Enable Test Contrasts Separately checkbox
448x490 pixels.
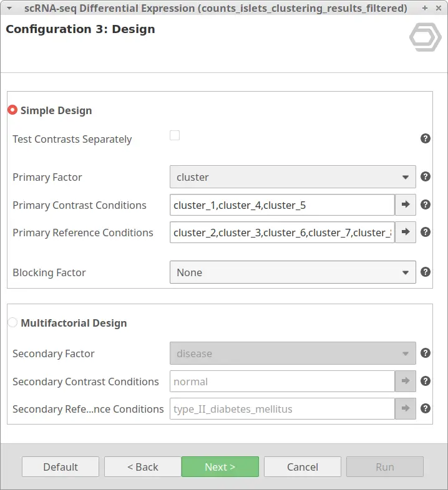[175, 135]
